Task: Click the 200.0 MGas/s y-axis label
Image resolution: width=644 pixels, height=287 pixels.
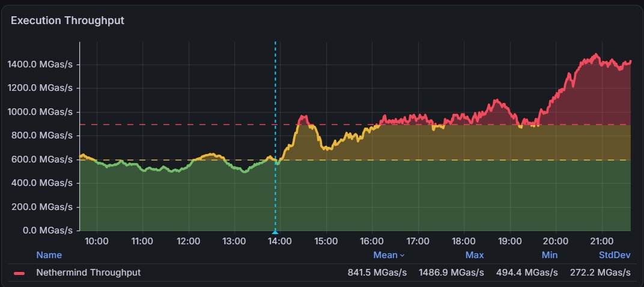Action: pos(43,206)
